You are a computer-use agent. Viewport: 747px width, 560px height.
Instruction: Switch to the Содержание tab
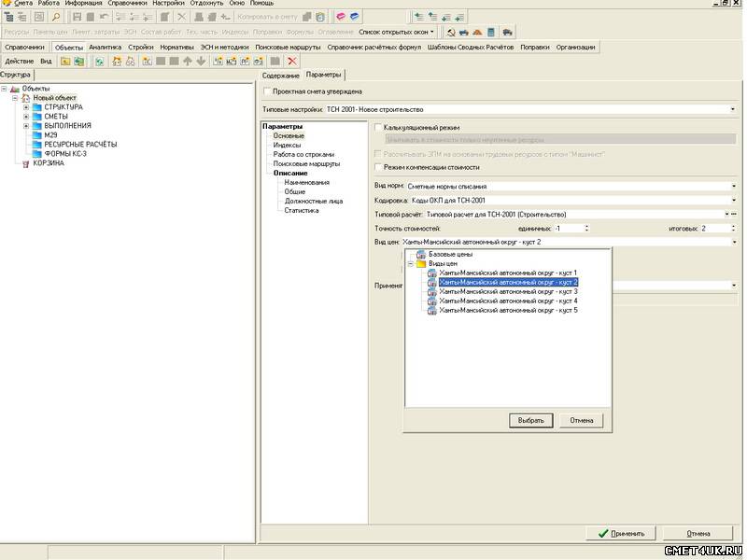[280, 75]
